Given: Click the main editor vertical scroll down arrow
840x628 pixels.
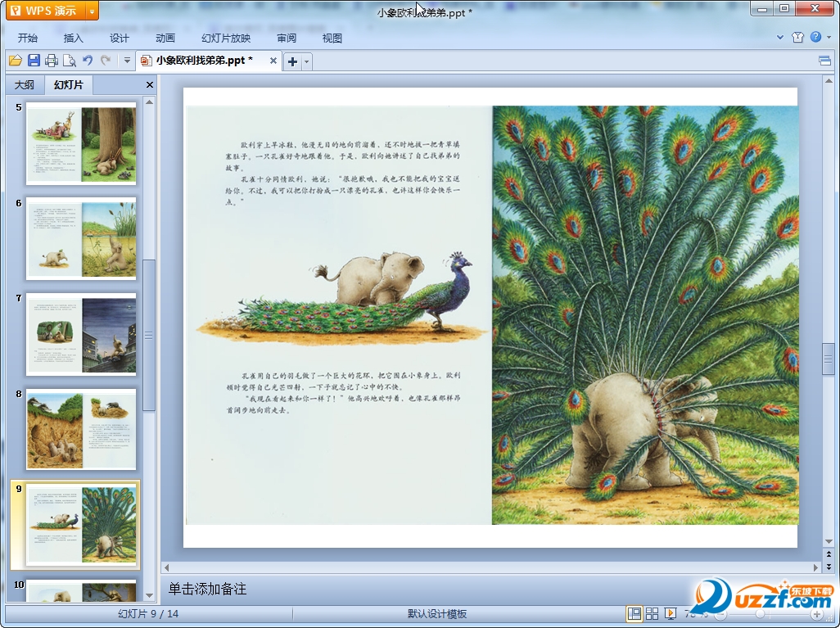Looking at the screenshot, I should (x=829, y=541).
